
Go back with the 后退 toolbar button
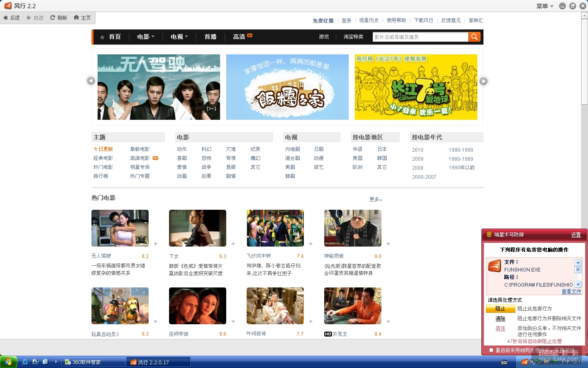pyautogui.click(x=11, y=18)
